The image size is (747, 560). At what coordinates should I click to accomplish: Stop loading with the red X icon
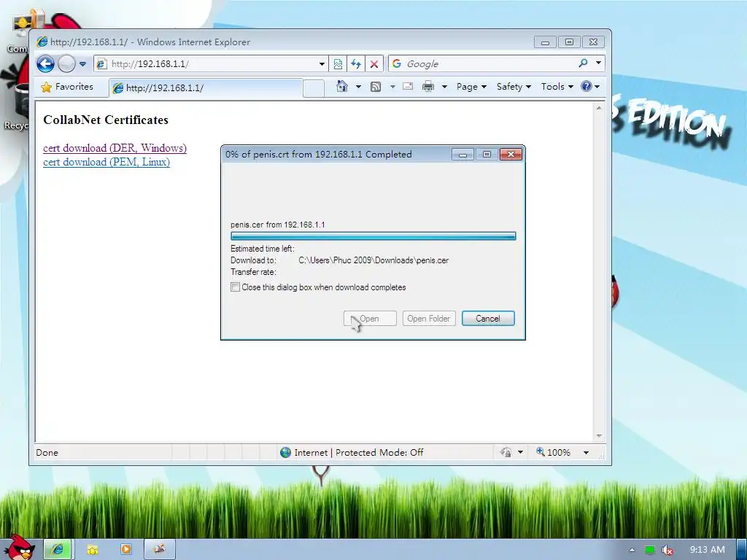click(x=374, y=64)
